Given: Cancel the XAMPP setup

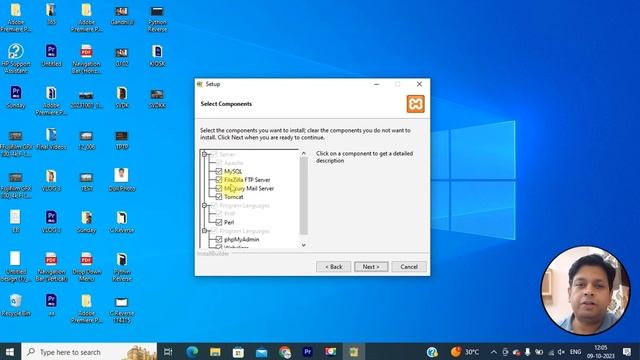Looking at the screenshot, I should point(409,267).
